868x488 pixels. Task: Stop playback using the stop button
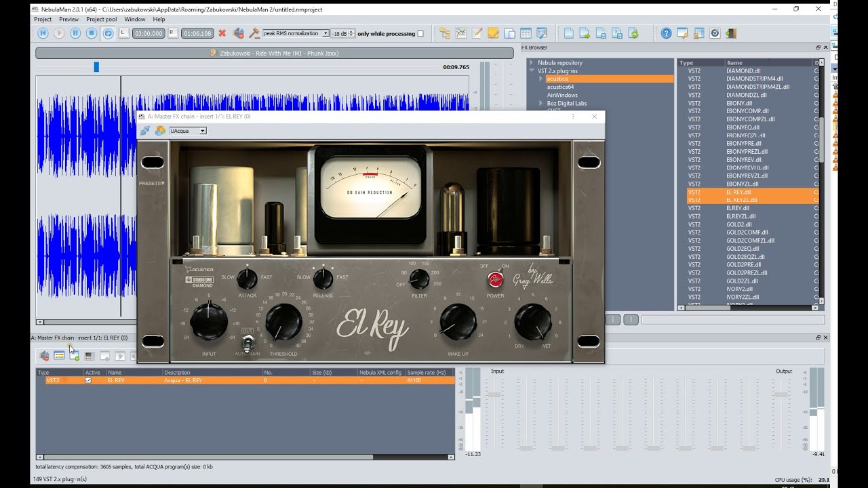[x=92, y=33]
